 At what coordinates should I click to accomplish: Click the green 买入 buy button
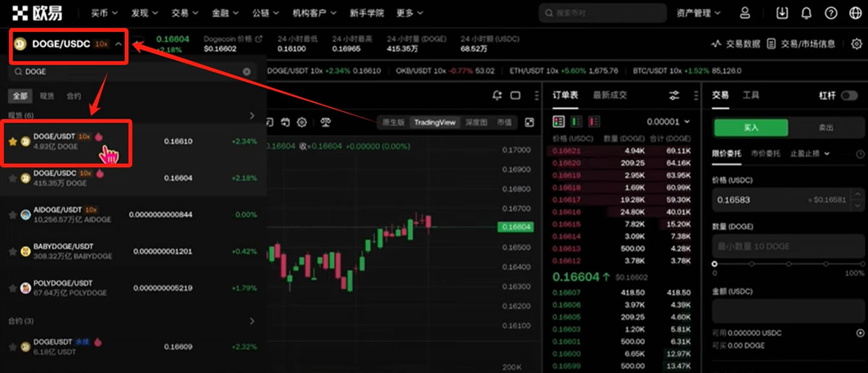pos(751,127)
